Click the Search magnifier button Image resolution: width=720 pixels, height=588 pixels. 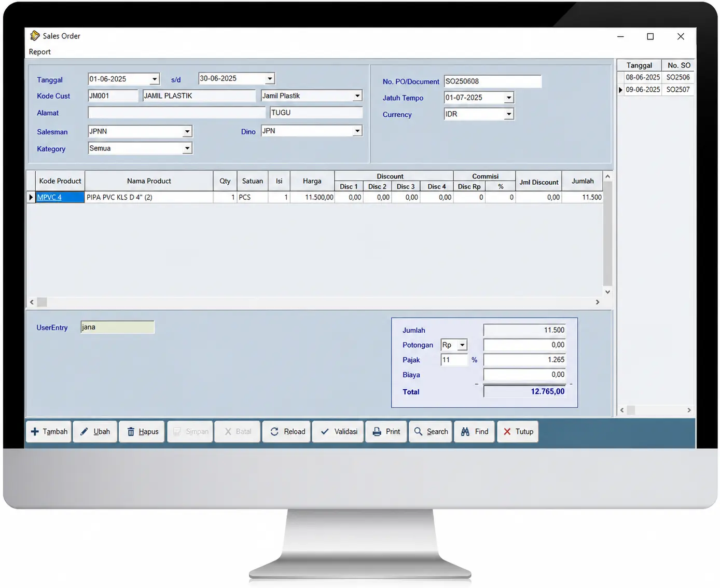[431, 431]
